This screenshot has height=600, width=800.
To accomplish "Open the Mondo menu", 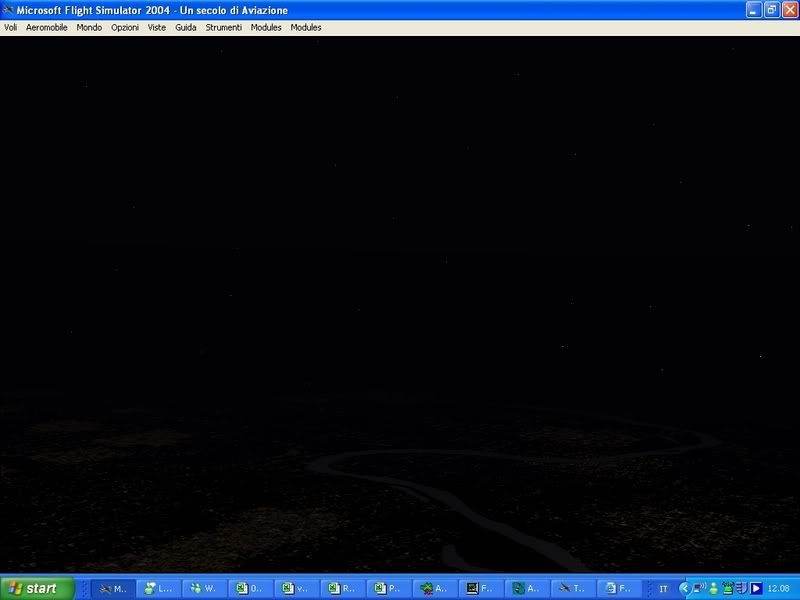I will click(89, 28).
